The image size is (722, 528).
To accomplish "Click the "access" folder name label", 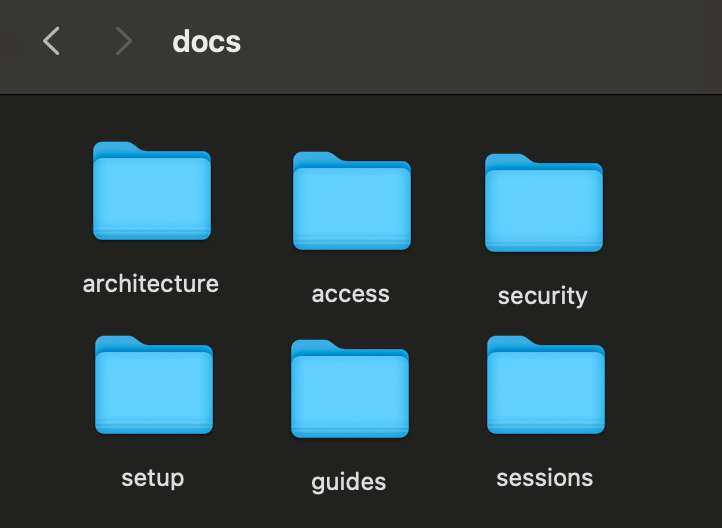I will click(351, 294).
